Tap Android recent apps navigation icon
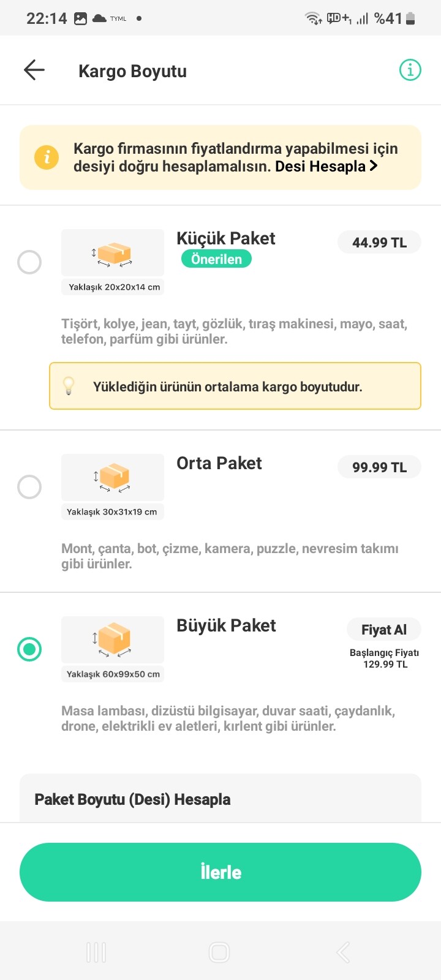The image size is (441, 980). (x=96, y=952)
